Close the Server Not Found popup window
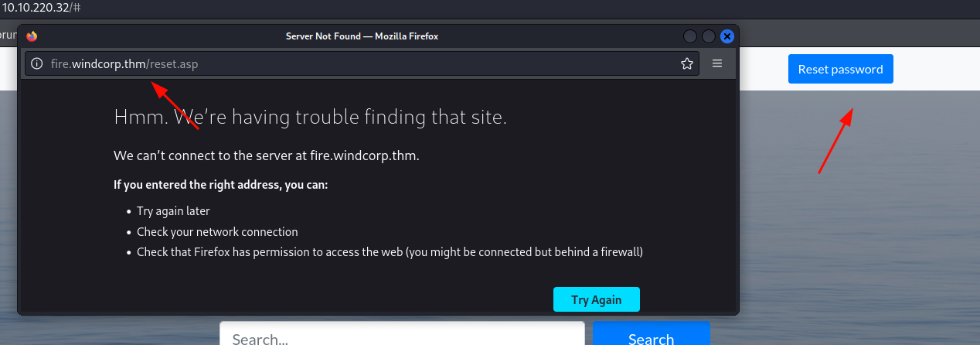 point(726,36)
